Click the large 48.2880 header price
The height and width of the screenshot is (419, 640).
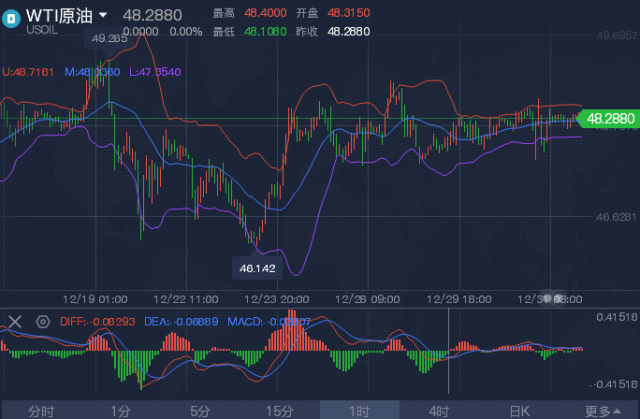tap(152, 16)
